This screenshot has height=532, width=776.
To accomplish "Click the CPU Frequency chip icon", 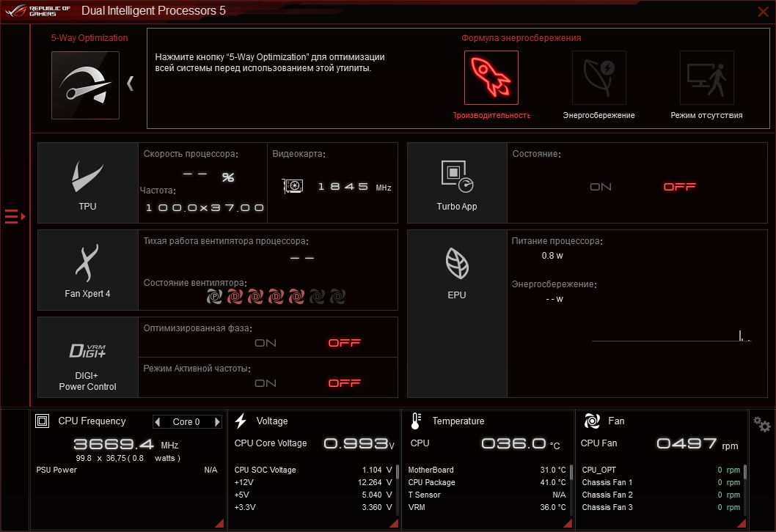I will [42, 421].
